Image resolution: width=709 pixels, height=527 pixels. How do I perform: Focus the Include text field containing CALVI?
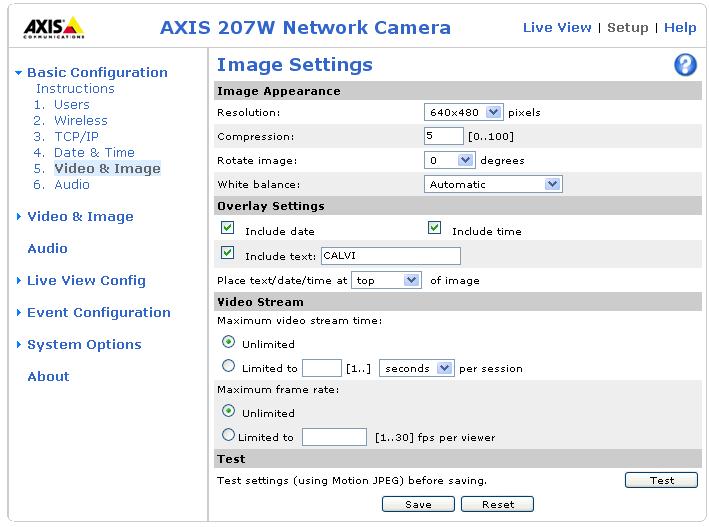click(391, 256)
